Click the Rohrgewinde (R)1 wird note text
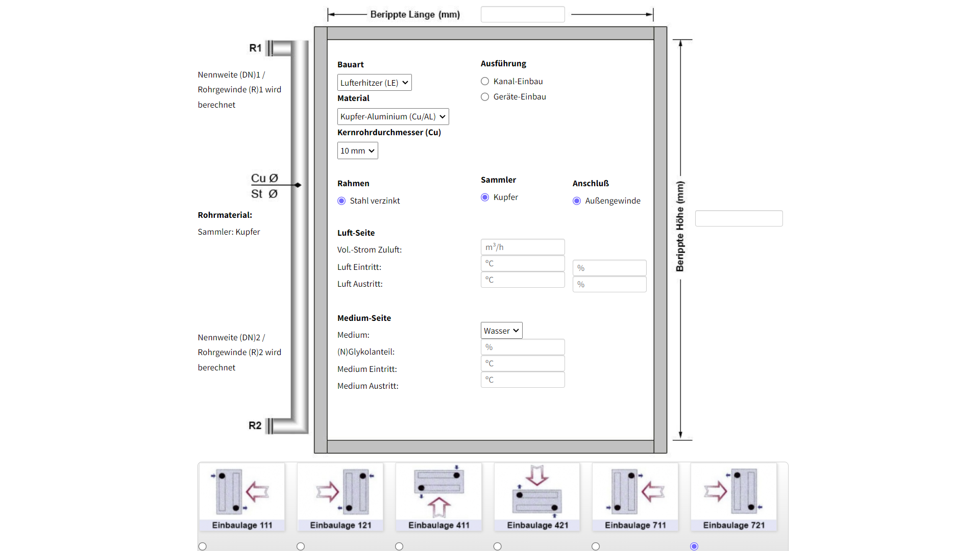 [x=239, y=89]
